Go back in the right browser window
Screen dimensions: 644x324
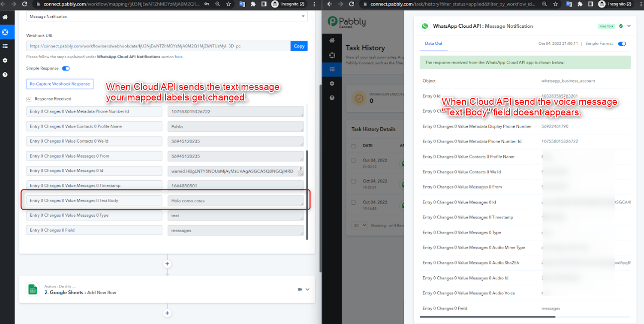click(329, 4)
